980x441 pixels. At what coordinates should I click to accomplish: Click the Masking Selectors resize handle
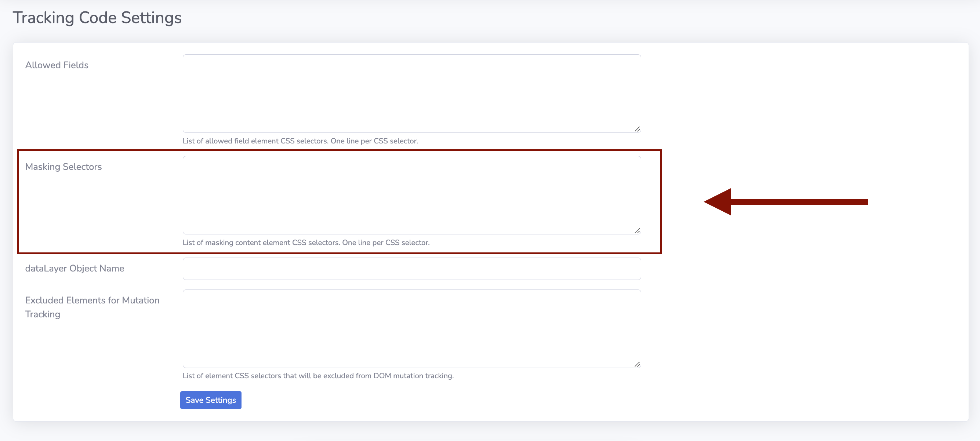coord(637,231)
